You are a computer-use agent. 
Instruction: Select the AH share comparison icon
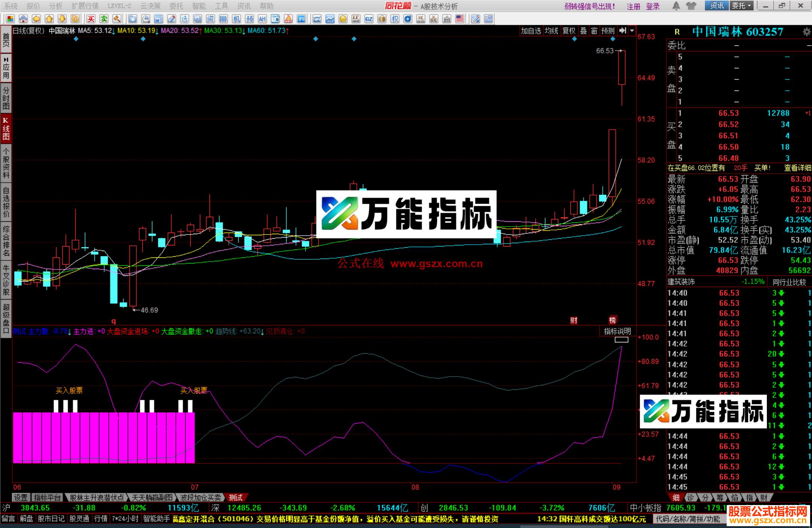(263, 18)
